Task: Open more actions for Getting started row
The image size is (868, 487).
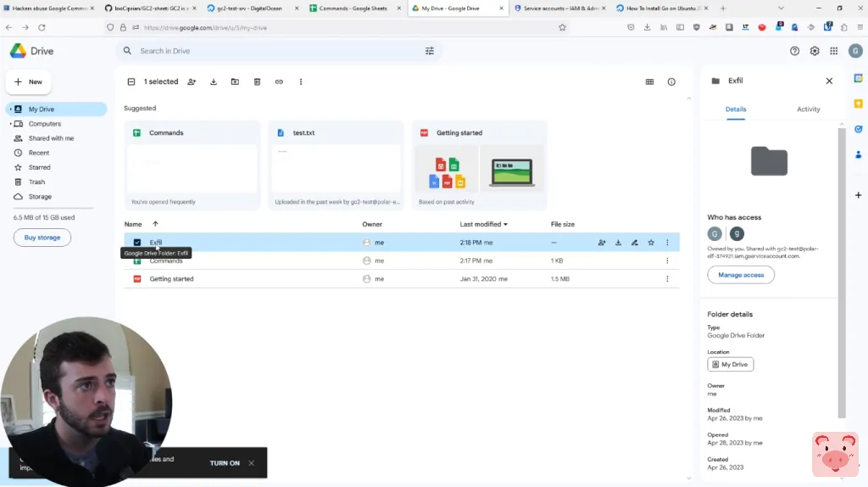Action: tap(667, 278)
